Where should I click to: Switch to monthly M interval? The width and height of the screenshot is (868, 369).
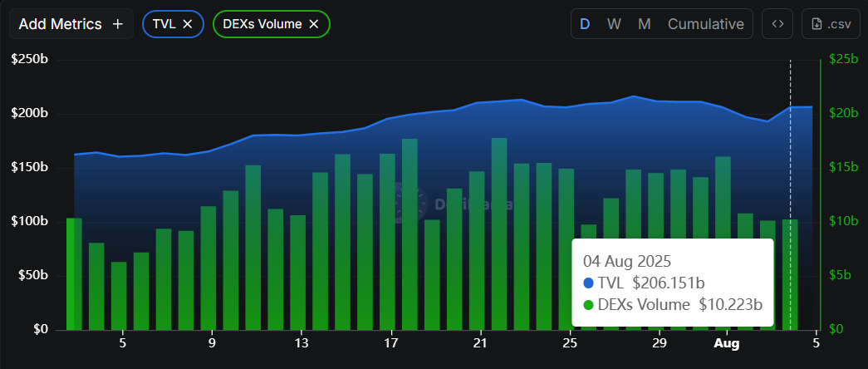[644, 24]
